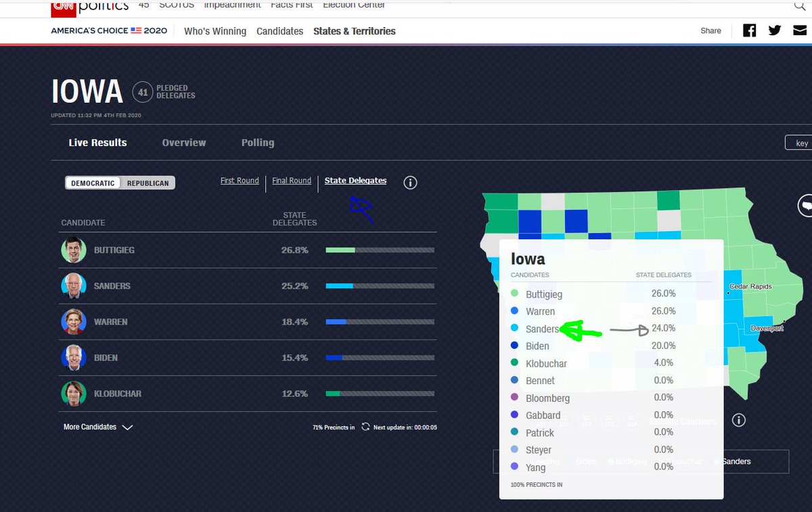
Task: Click Biden candidate photo
Action: coord(74,358)
